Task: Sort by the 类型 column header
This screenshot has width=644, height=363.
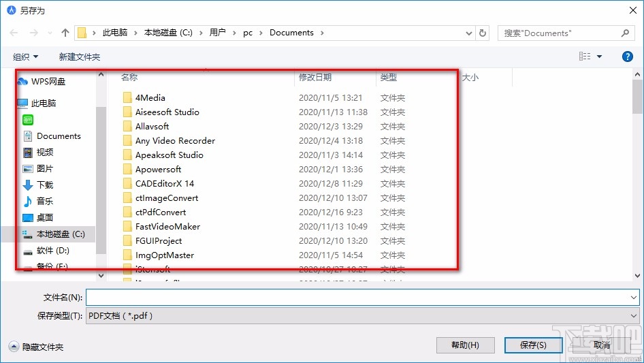Action: pyautogui.click(x=388, y=77)
